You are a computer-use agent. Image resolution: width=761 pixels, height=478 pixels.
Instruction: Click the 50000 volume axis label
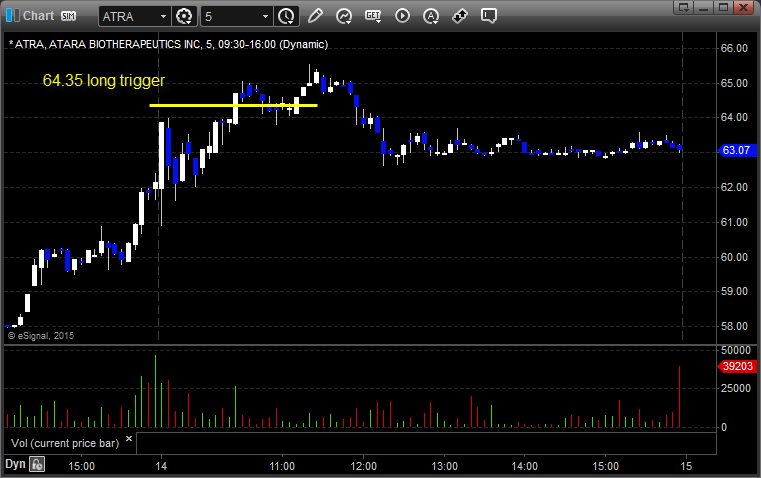(736, 350)
